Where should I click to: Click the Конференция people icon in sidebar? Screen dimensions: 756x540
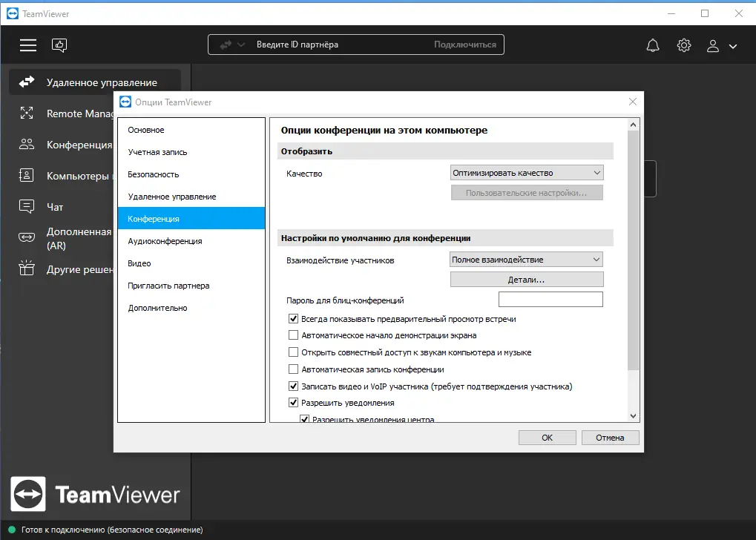tap(27, 144)
